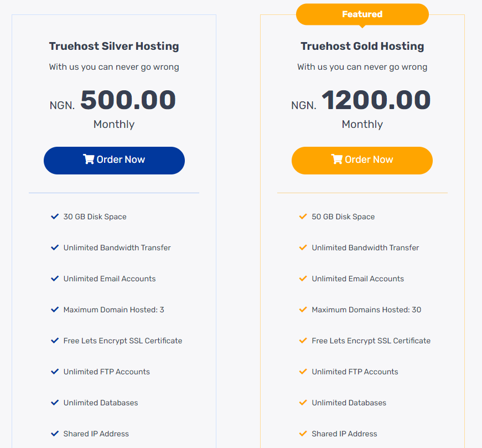Click the NGN. 1200.00 price text
482x448 pixels.
(x=375, y=101)
